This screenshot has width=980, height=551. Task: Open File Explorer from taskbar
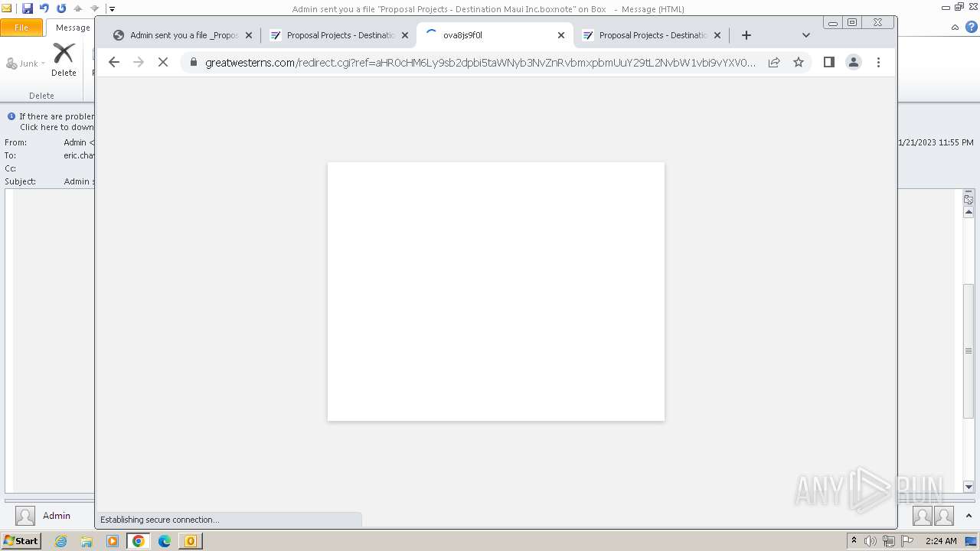pos(87,541)
